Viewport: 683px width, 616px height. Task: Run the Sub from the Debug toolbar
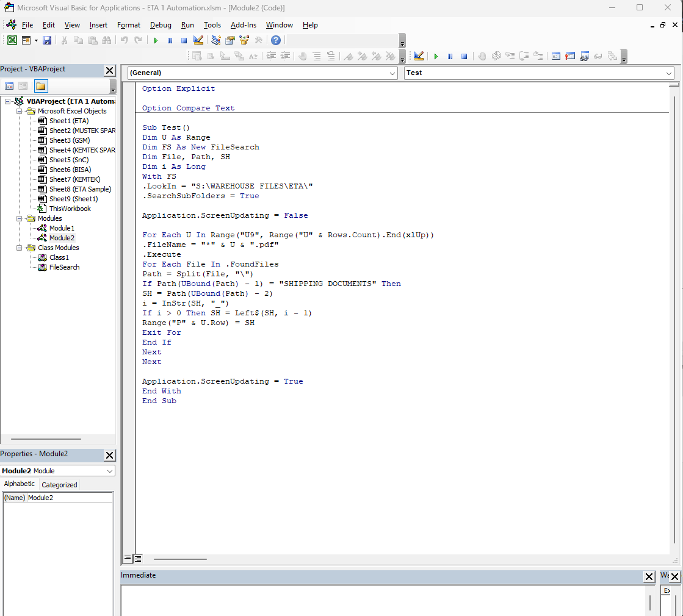(x=436, y=56)
